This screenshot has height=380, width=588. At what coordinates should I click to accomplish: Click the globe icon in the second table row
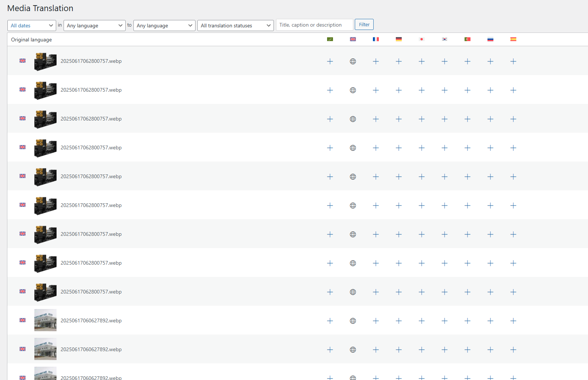[353, 90]
